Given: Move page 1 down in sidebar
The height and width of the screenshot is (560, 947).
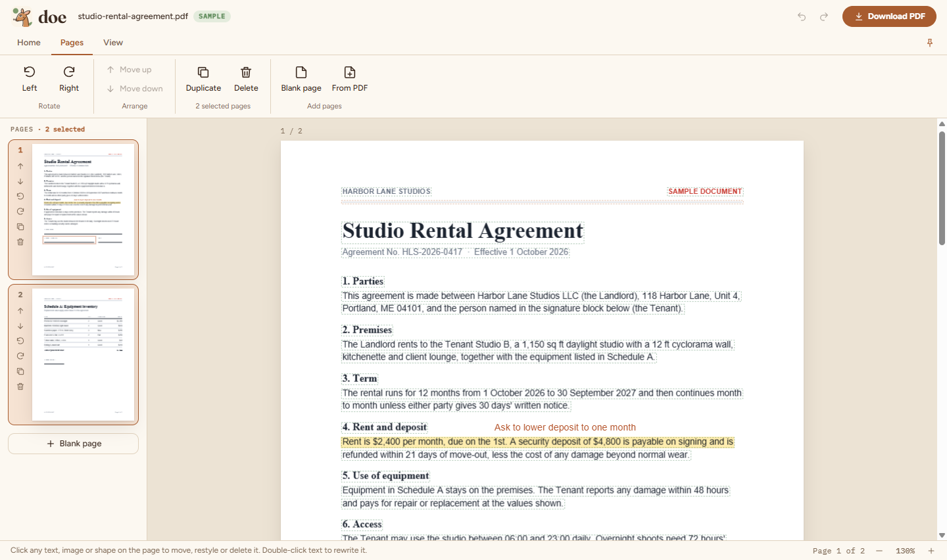Looking at the screenshot, I should [20, 181].
